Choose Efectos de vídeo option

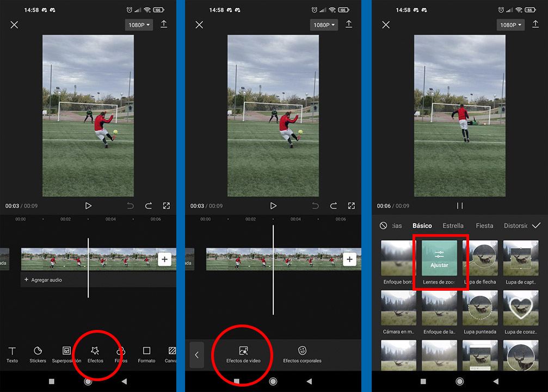(243, 354)
